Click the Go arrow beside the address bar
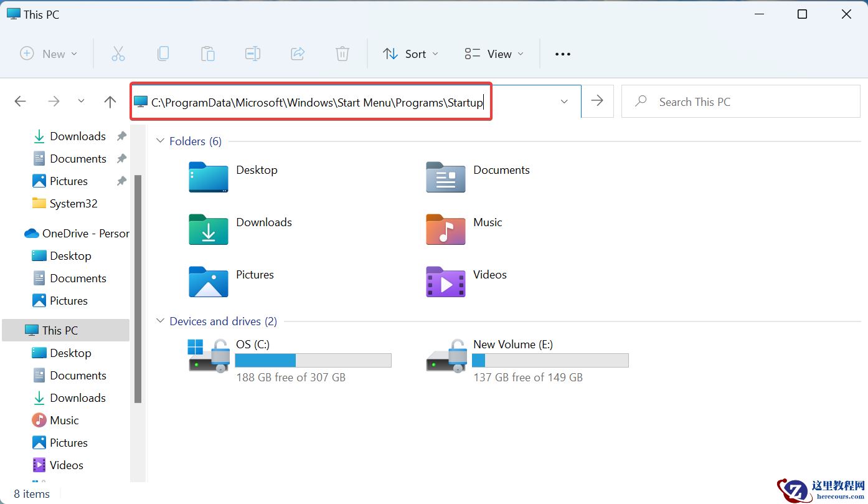The height and width of the screenshot is (504, 868). [x=597, y=101]
